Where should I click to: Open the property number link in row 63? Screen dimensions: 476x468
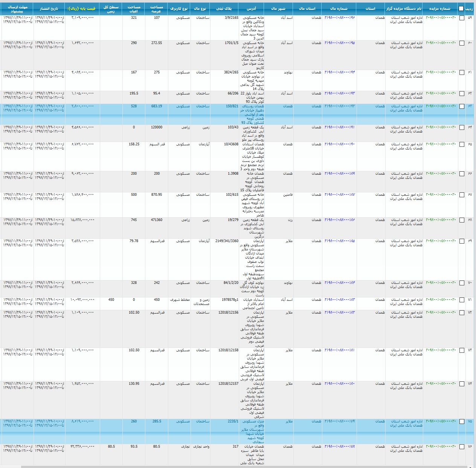[340, 106]
